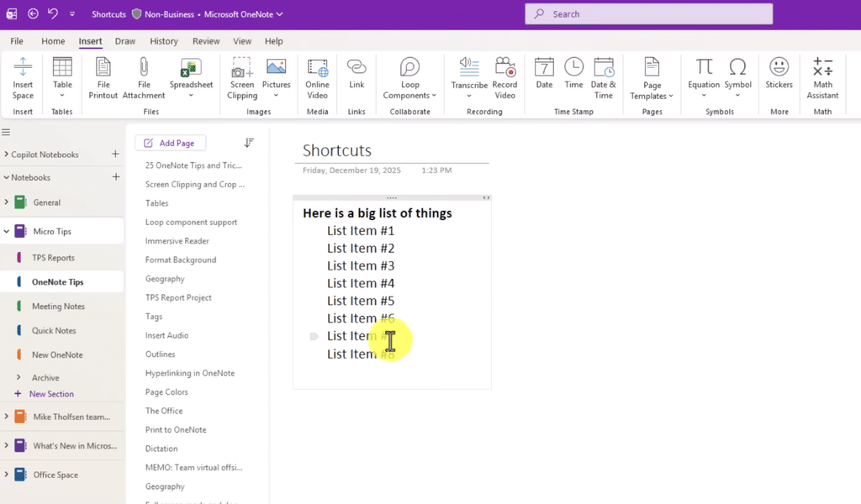The width and height of the screenshot is (861, 504).
Task: Expand the What's New in Micros... notebook
Action: tap(6, 445)
